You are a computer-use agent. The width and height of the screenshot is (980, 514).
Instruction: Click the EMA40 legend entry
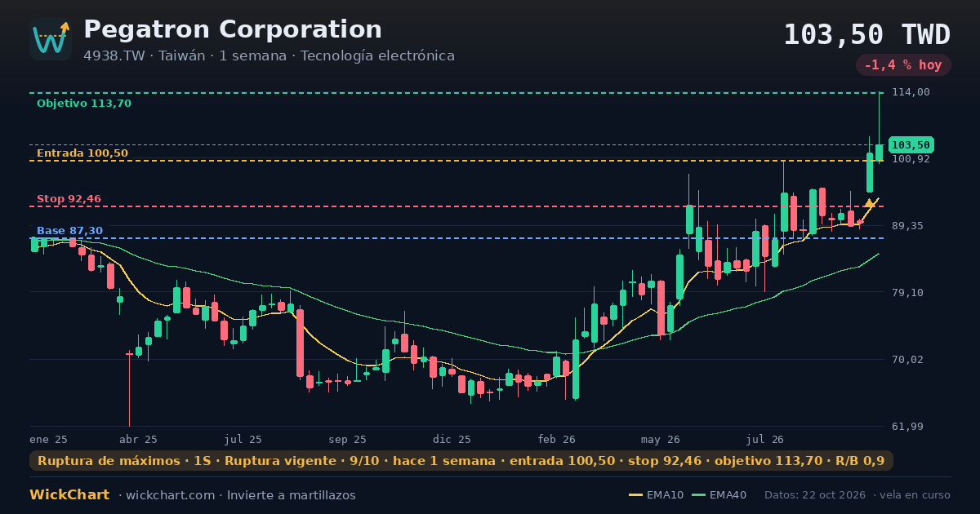pos(719,495)
